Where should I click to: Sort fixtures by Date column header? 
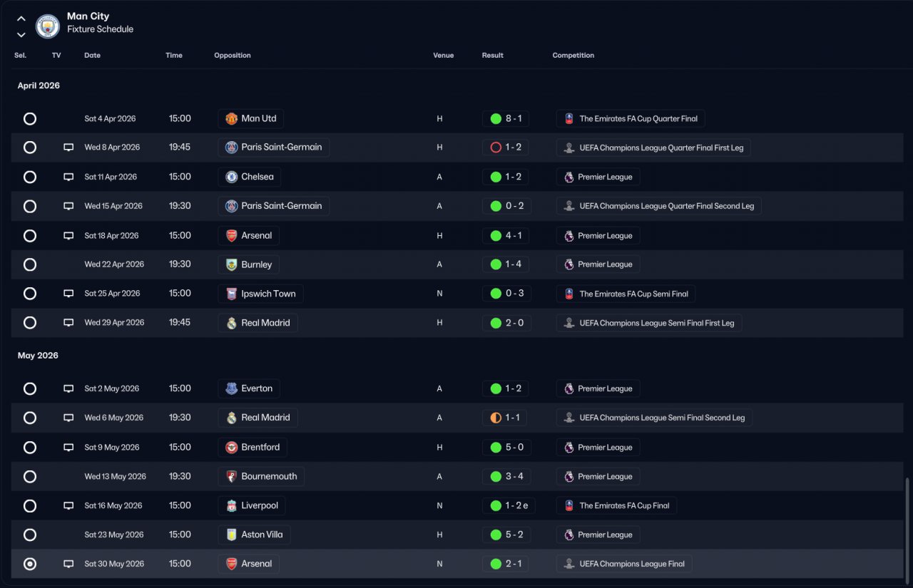[92, 56]
